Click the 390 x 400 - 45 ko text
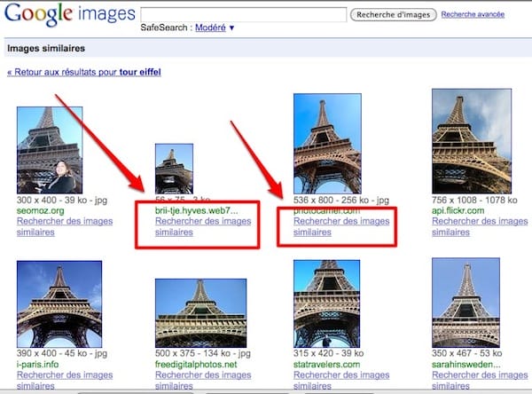The width and height of the screenshot is (532, 394). pyautogui.click(x=62, y=353)
